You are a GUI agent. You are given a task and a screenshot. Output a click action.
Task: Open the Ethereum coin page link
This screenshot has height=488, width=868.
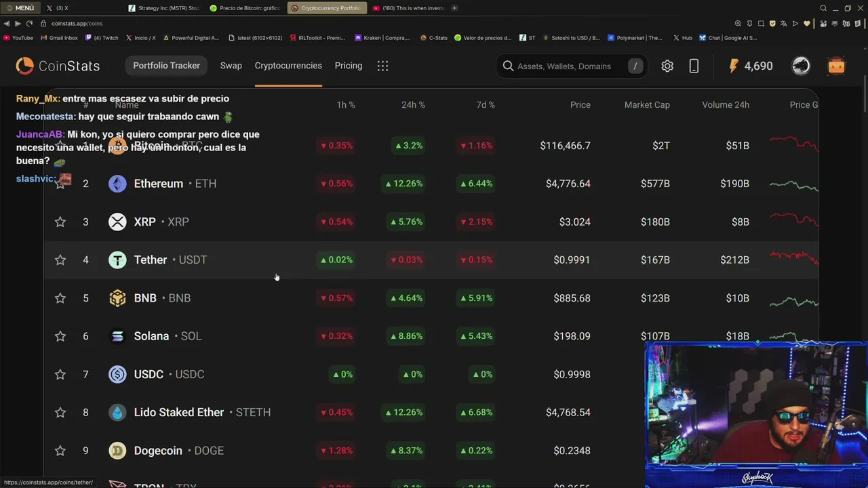pyautogui.click(x=175, y=184)
